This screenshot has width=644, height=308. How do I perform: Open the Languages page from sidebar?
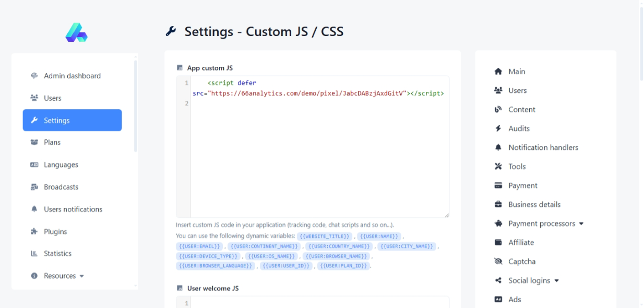pos(61,165)
